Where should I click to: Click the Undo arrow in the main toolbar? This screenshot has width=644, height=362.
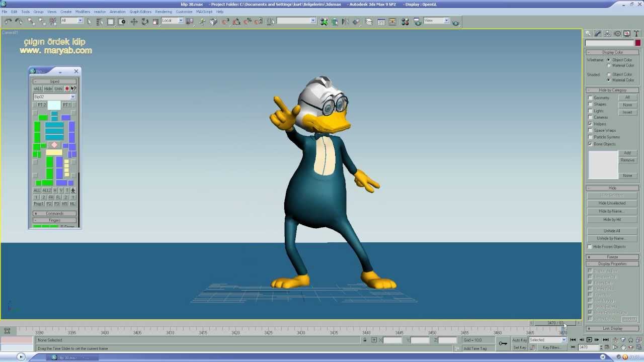coord(8,22)
